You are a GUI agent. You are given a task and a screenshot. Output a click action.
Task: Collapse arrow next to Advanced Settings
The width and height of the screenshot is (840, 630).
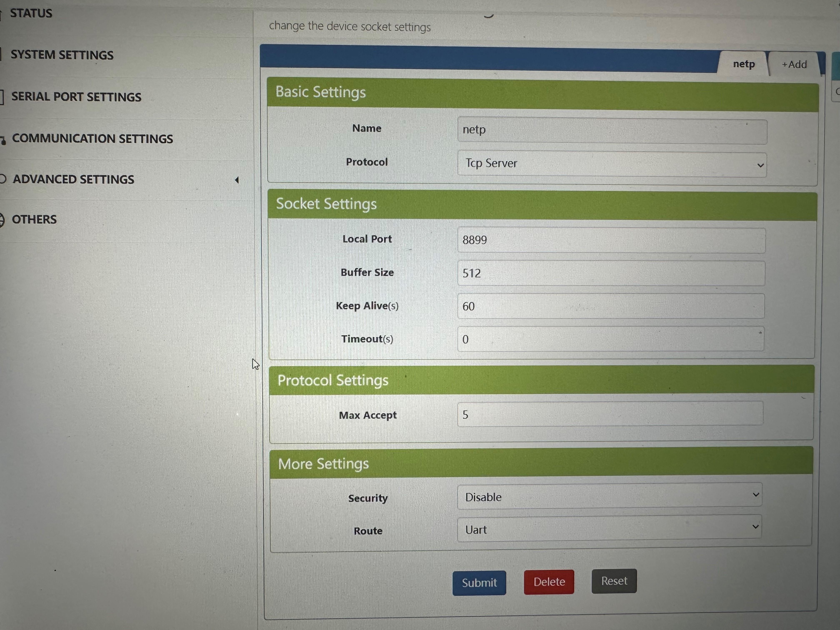pos(237,180)
